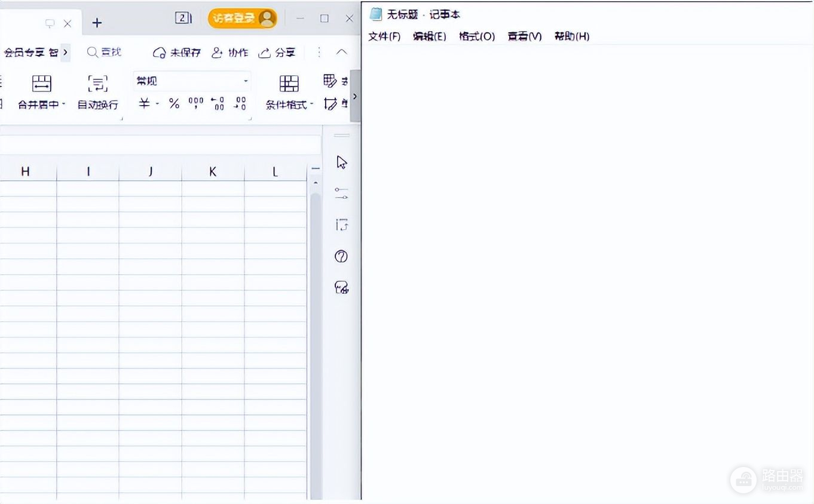Click the vertical scrollbar up arrow
Image resolution: width=814 pixels, height=504 pixels.
(316, 182)
